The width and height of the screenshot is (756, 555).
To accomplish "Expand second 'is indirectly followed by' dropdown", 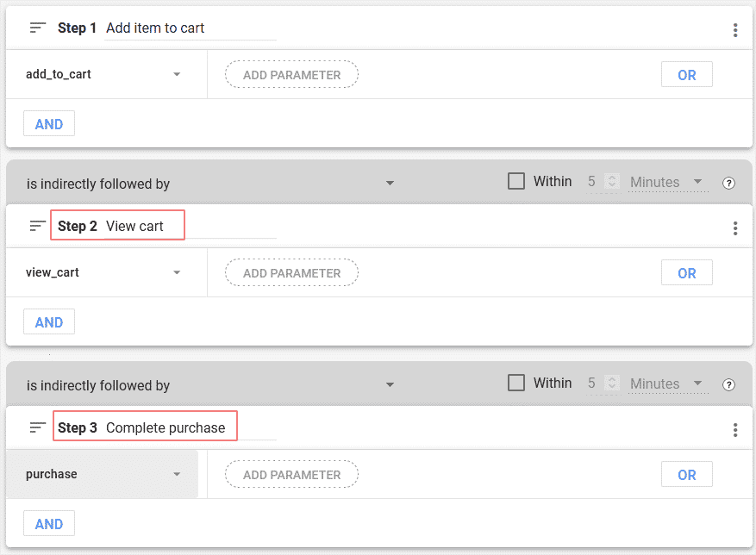I will (x=210, y=385).
